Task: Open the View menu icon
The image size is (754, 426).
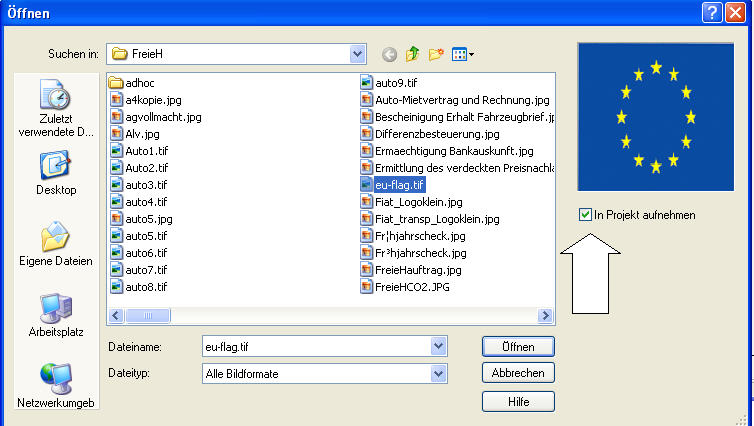Action: click(463, 54)
